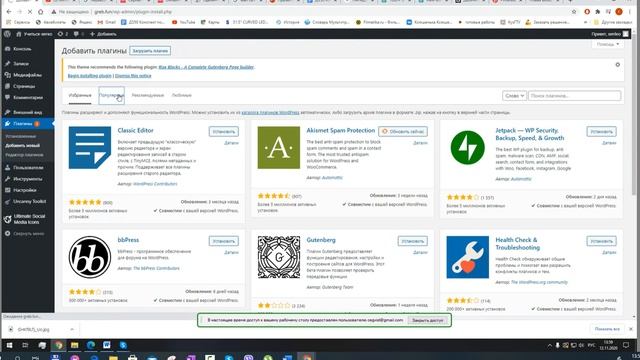
Task: Switch to the Любимые tab
Action: click(x=182, y=95)
